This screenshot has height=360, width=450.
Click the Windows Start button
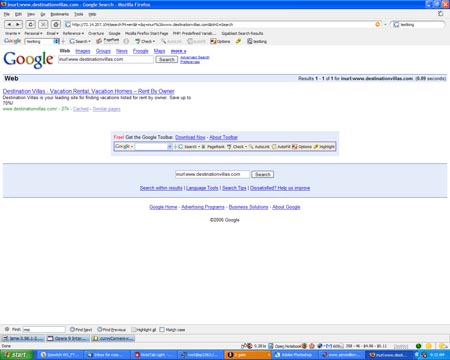(16, 355)
